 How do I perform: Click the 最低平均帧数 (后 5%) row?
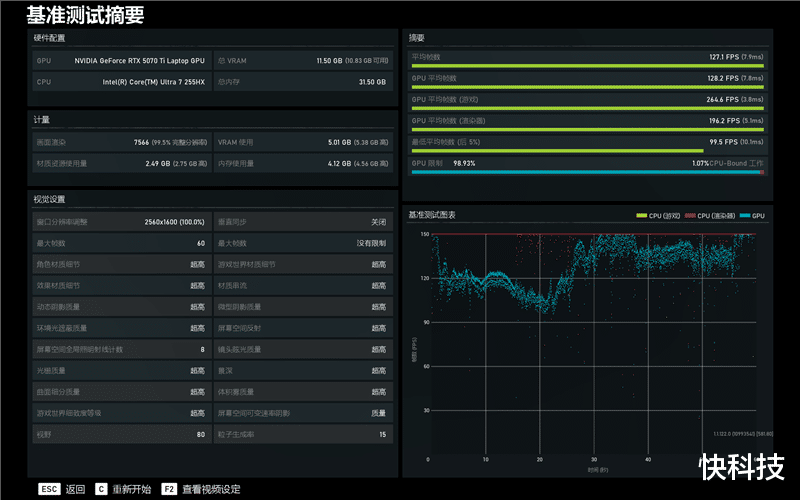tap(587, 144)
